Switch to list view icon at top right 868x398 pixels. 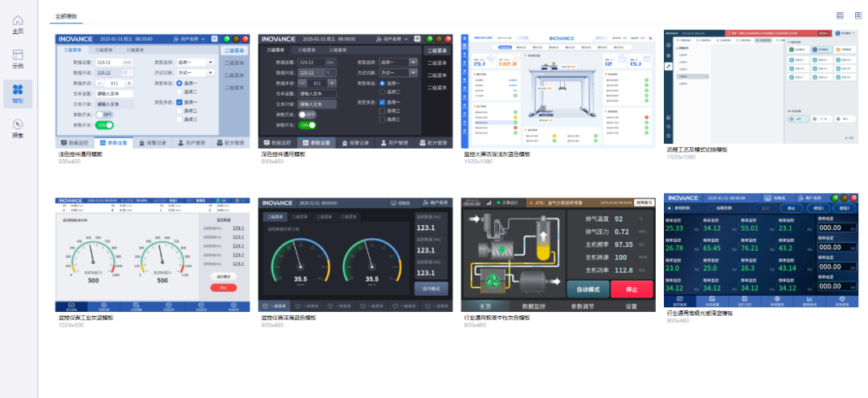[858, 15]
